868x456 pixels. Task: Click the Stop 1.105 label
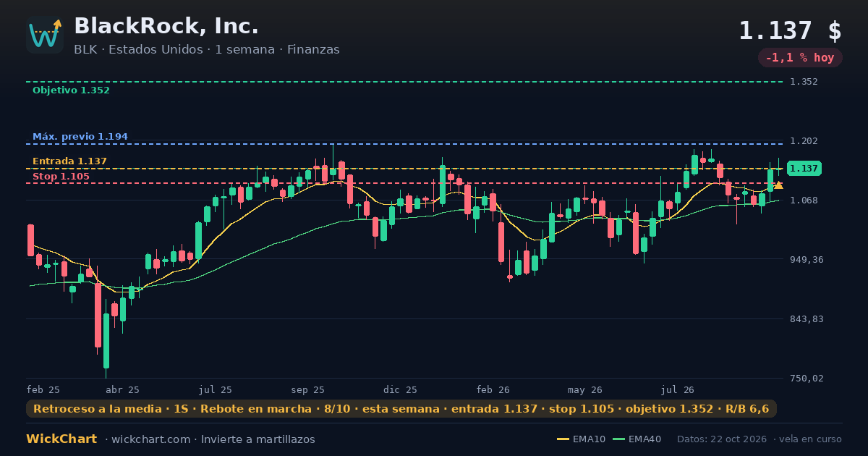coord(61,177)
